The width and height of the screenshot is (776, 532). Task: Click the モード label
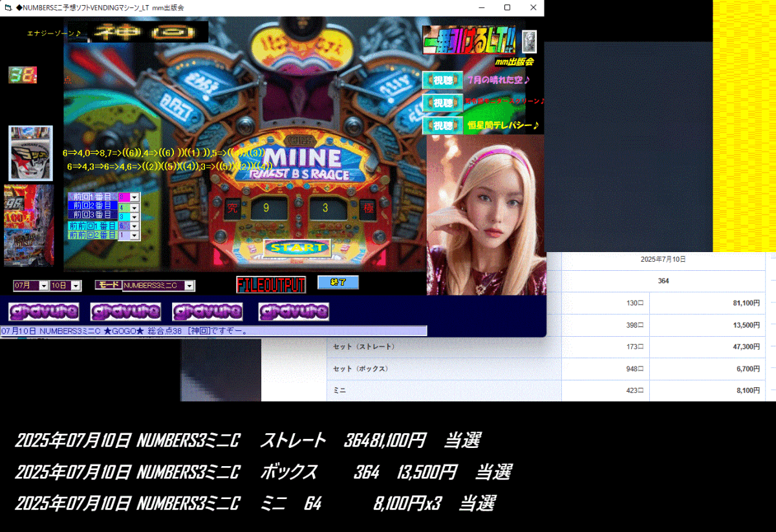107,284
